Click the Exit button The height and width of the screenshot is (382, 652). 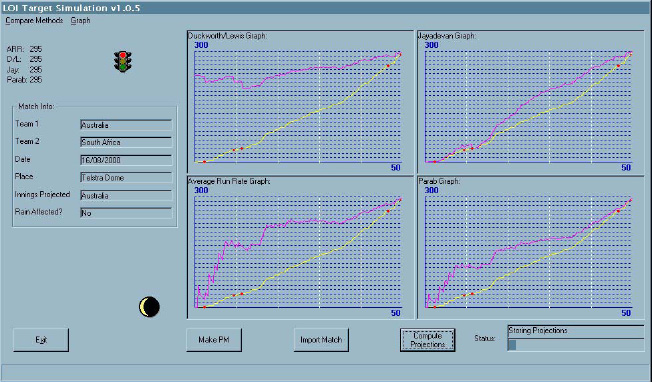[x=41, y=340]
